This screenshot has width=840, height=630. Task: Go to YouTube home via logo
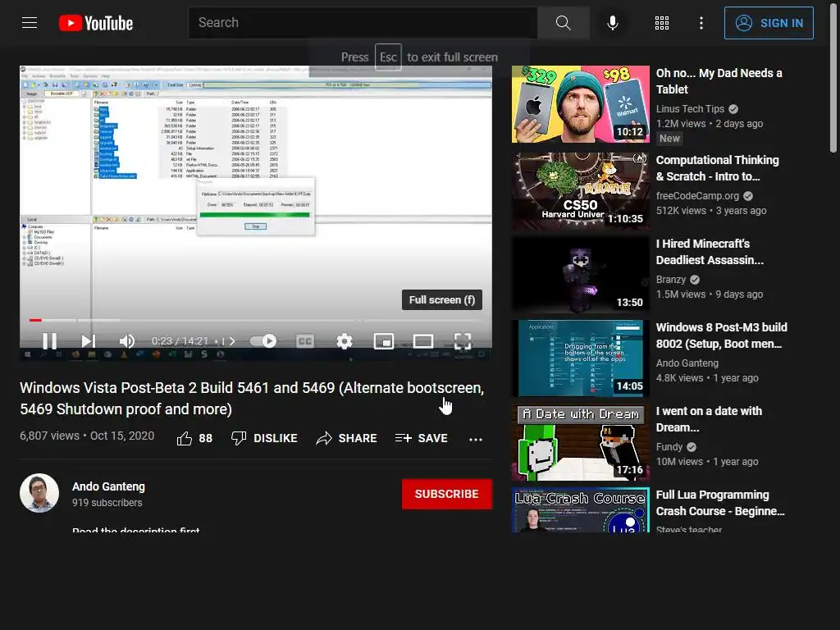coord(96,23)
